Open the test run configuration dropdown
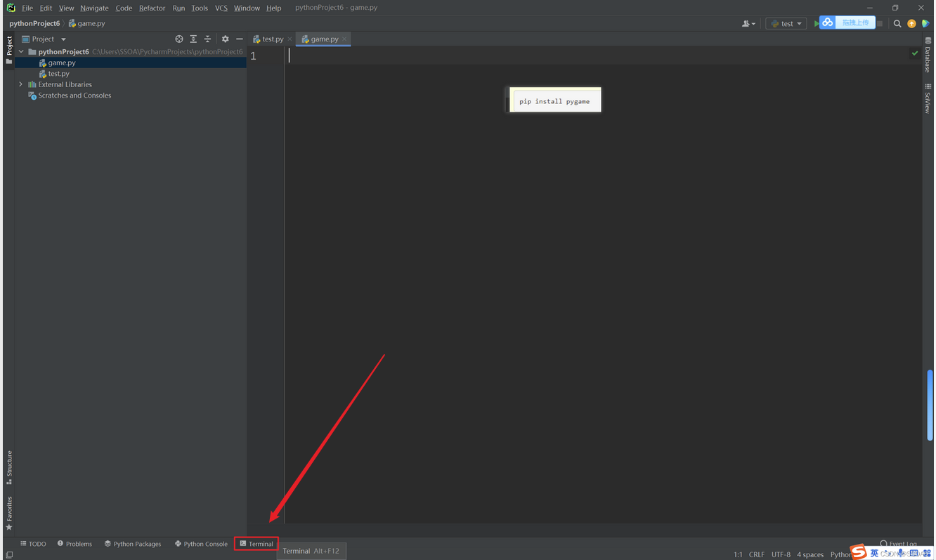Image resolution: width=936 pixels, height=560 pixels. tap(786, 23)
